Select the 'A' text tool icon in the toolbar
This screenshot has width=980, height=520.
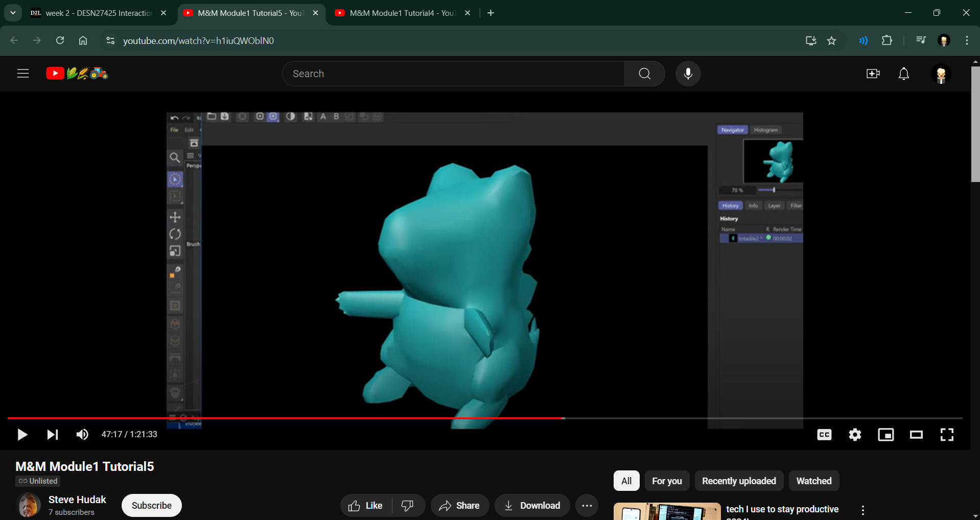(323, 117)
